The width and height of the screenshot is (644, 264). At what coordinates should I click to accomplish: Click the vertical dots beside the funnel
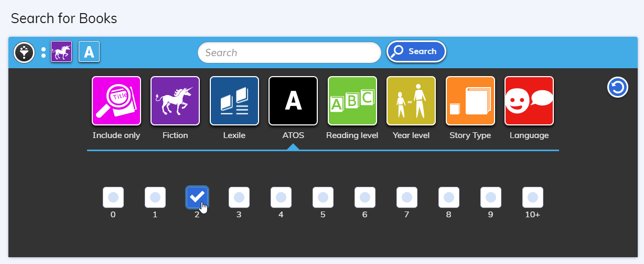[44, 52]
